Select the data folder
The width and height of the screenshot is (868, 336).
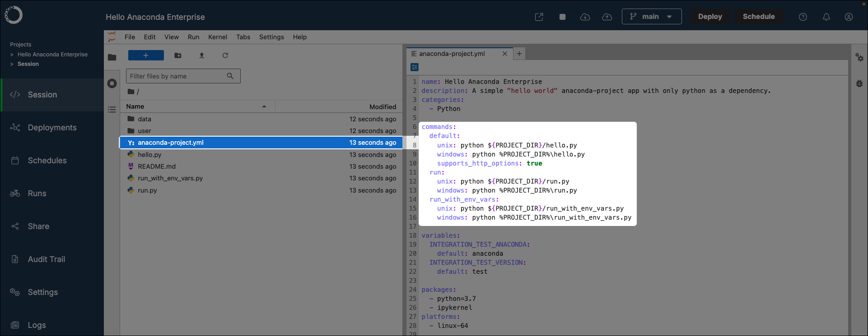pos(261,119)
